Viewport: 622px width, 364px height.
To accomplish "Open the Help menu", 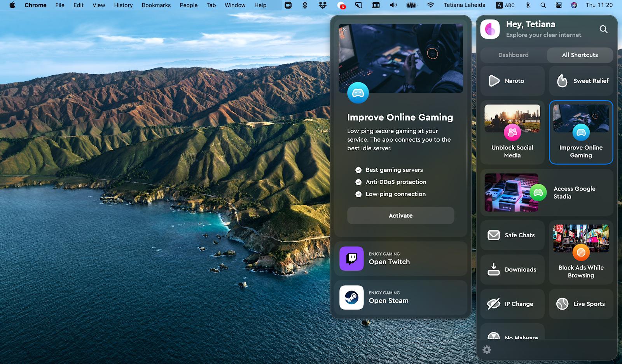I will click(x=260, y=5).
